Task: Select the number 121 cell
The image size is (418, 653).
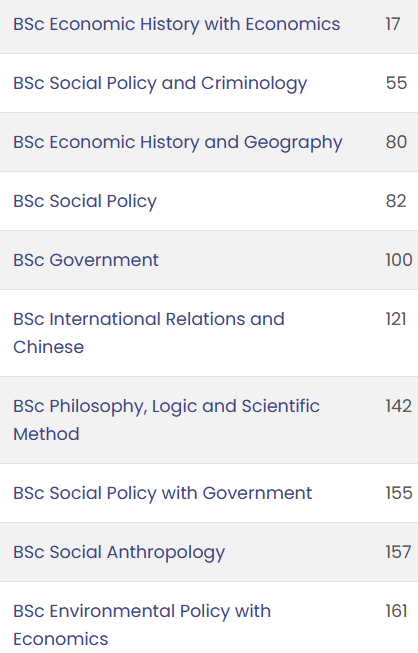Action: point(396,319)
